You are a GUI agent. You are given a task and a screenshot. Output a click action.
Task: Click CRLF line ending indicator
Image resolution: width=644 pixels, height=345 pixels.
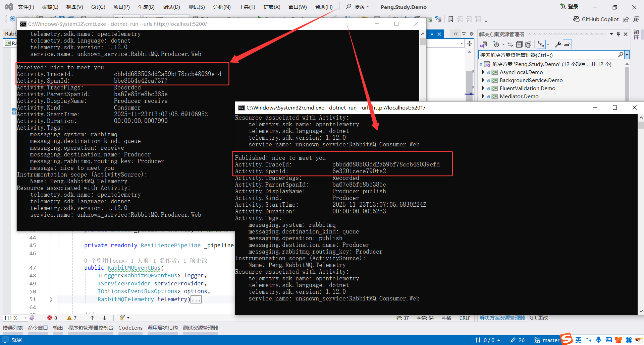click(465, 318)
